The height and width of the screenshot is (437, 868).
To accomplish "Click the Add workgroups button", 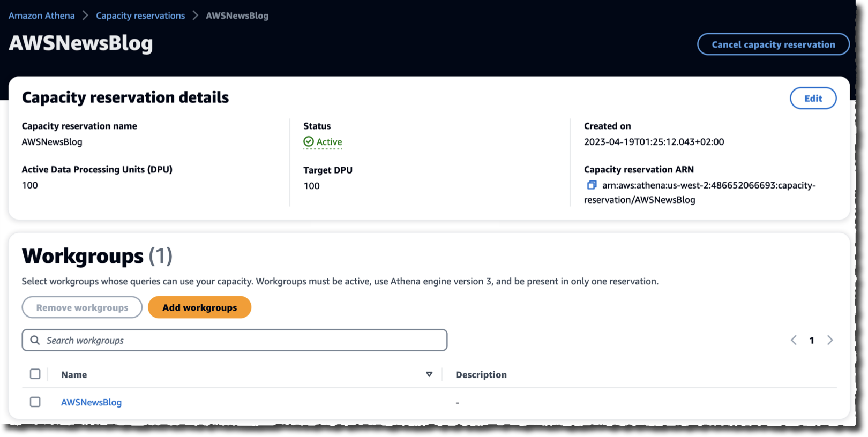I will coord(199,307).
